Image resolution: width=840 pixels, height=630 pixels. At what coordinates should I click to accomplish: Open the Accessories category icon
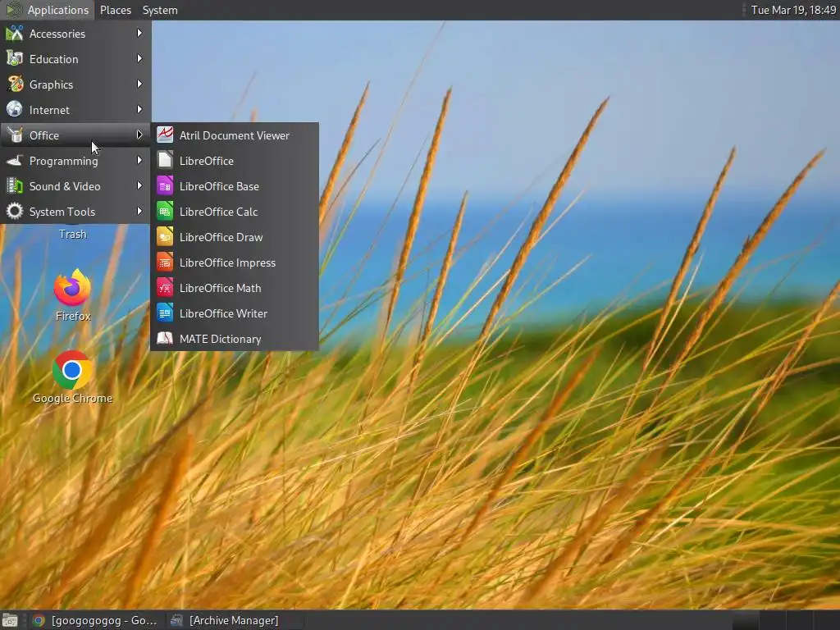[x=15, y=33]
